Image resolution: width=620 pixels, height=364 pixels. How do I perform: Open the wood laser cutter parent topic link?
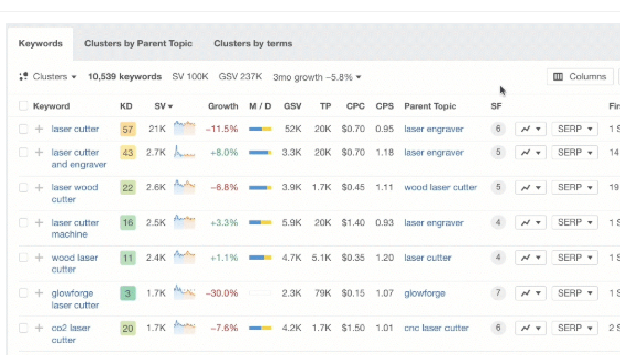click(x=440, y=188)
